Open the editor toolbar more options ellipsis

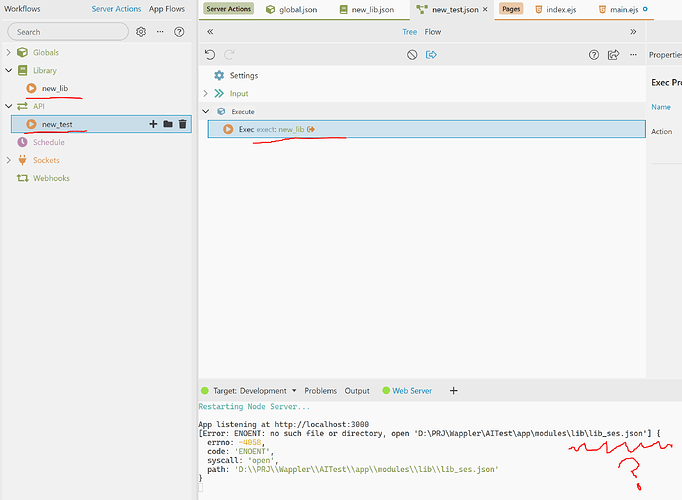point(633,54)
